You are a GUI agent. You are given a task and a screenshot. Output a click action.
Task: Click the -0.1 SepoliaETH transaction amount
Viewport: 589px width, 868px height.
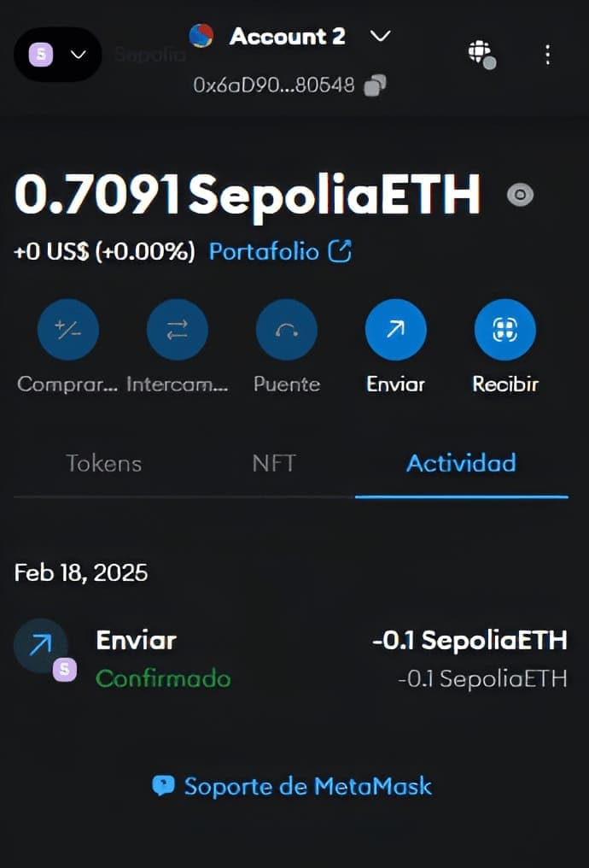[x=470, y=640]
